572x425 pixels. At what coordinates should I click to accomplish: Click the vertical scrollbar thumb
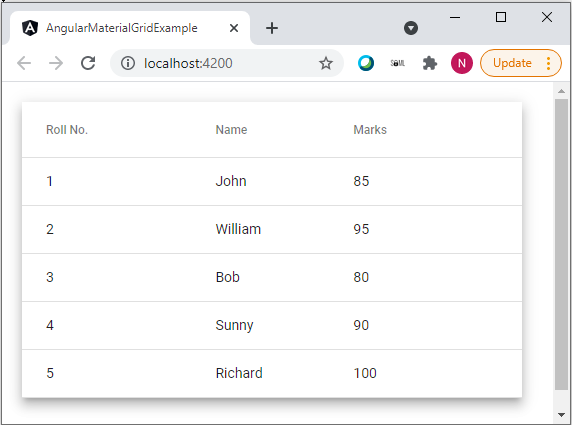(561, 244)
